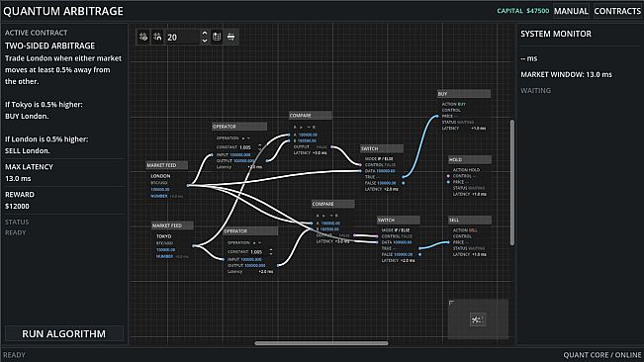Click upper SWITCH node's TRUE output port
This screenshot has height=362, width=644.
point(404,177)
